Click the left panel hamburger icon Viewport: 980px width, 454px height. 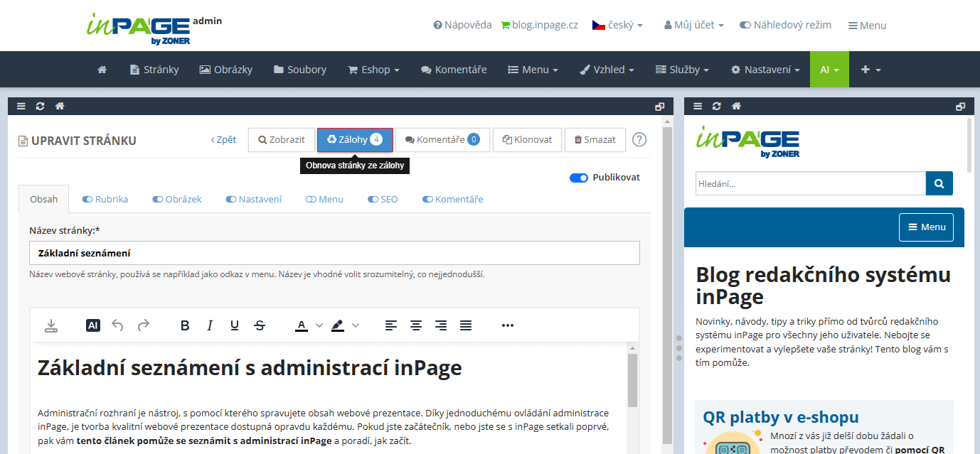(21, 107)
